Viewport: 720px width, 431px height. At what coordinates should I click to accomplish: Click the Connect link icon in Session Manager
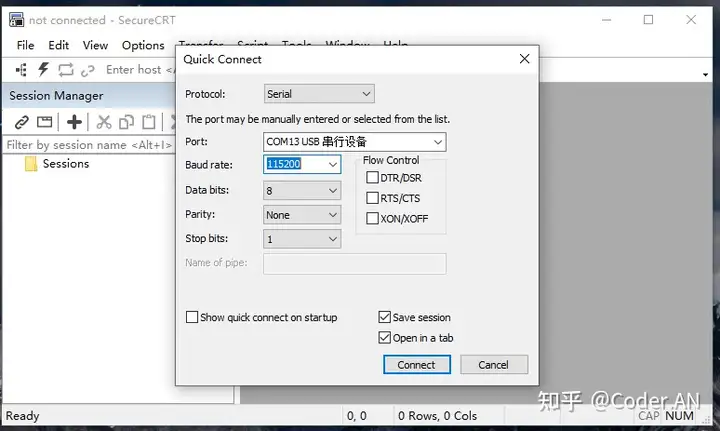point(22,122)
